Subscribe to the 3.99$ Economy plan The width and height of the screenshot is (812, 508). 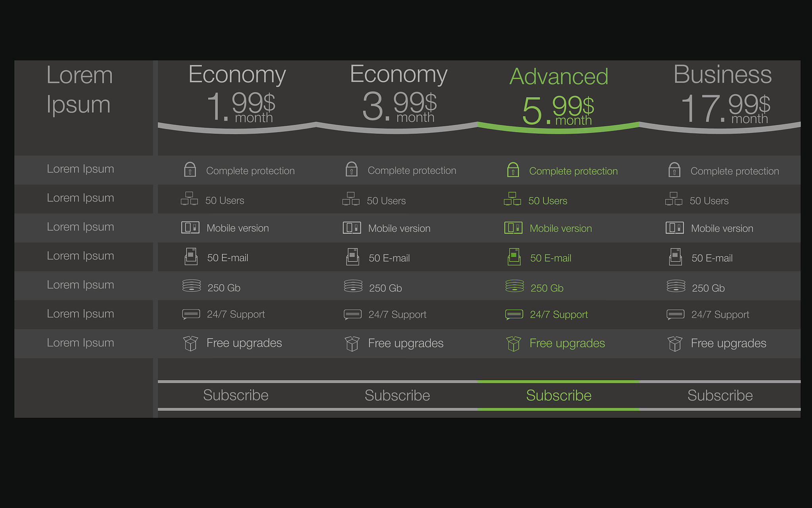[x=397, y=395]
